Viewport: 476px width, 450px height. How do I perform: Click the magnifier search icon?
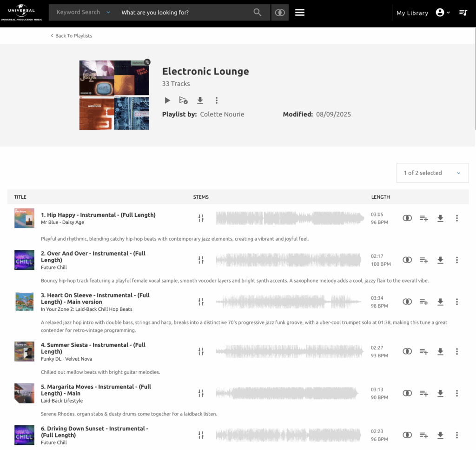(257, 13)
